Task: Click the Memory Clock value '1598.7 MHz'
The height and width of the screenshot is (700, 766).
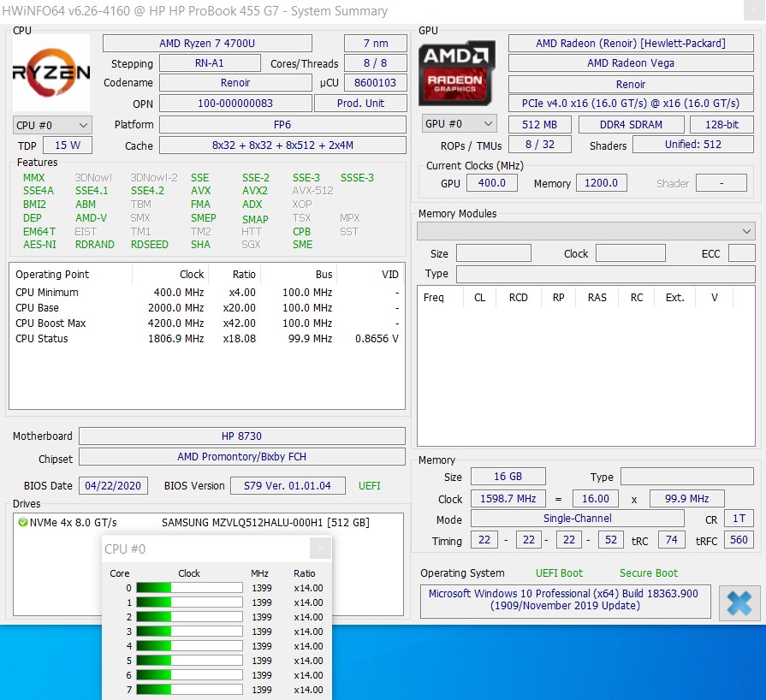Action: (x=508, y=498)
